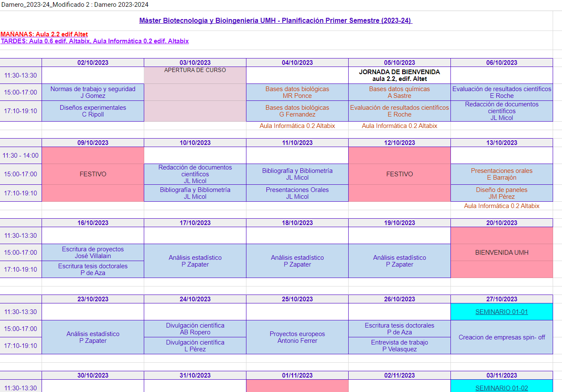Select Redacción de documentos científicos cell on 10/10

coord(195,174)
